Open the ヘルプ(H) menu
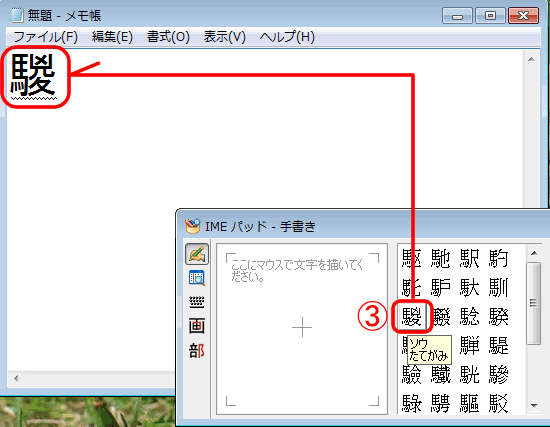 pyautogui.click(x=287, y=37)
